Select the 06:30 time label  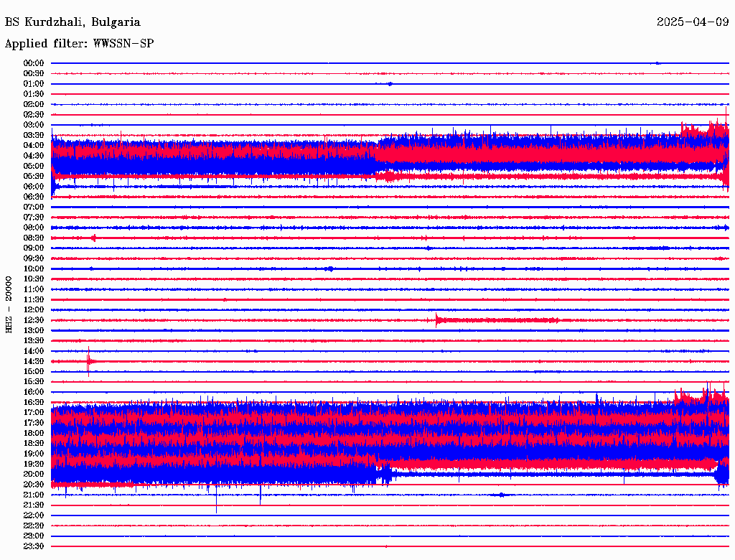click(34, 197)
